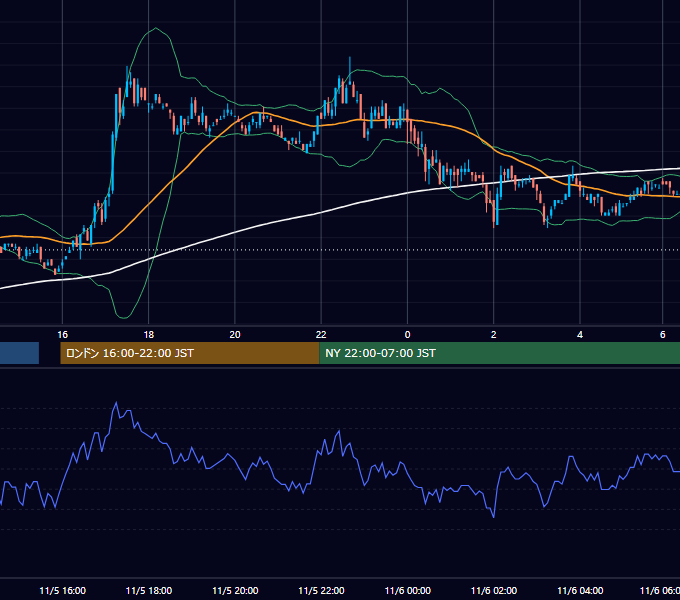
Task: Click the 11/6 02:00 date label
Action: 494,590
